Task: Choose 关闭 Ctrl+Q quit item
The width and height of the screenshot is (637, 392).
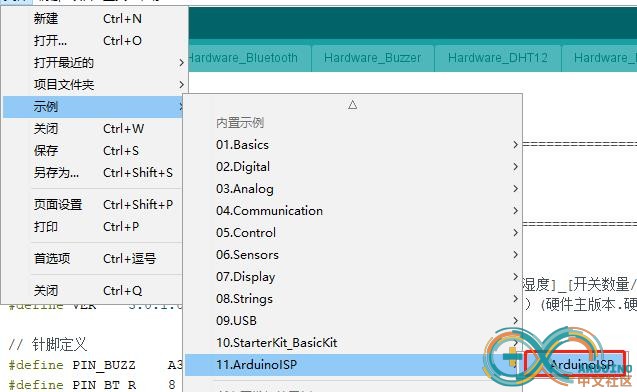Action: [x=94, y=290]
